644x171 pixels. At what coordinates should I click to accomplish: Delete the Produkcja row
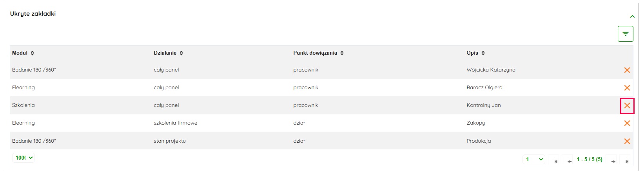pyautogui.click(x=627, y=141)
